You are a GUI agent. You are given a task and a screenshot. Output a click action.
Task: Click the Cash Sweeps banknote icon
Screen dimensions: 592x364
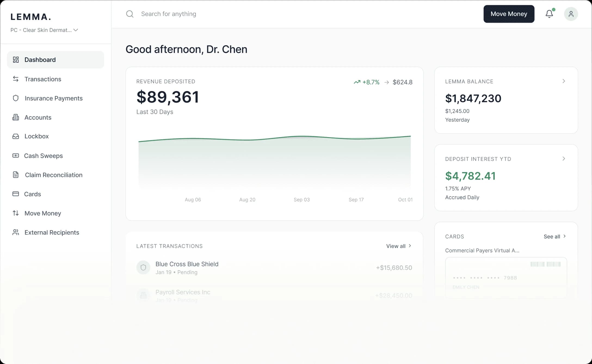tap(16, 156)
